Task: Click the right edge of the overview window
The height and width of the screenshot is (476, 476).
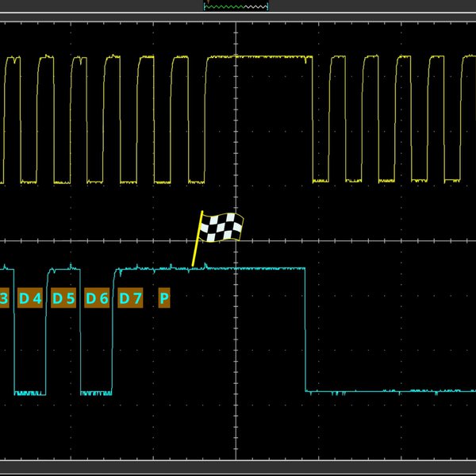Action: click(x=268, y=6)
